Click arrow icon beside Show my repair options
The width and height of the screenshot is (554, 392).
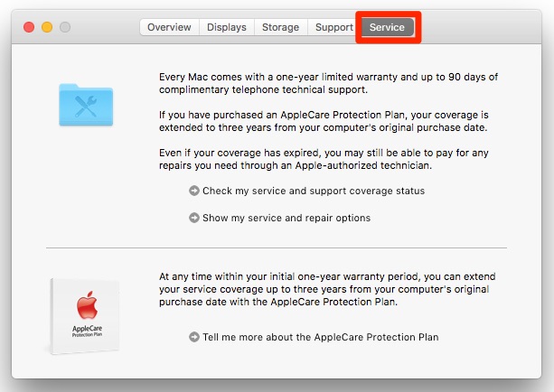click(194, 218)
